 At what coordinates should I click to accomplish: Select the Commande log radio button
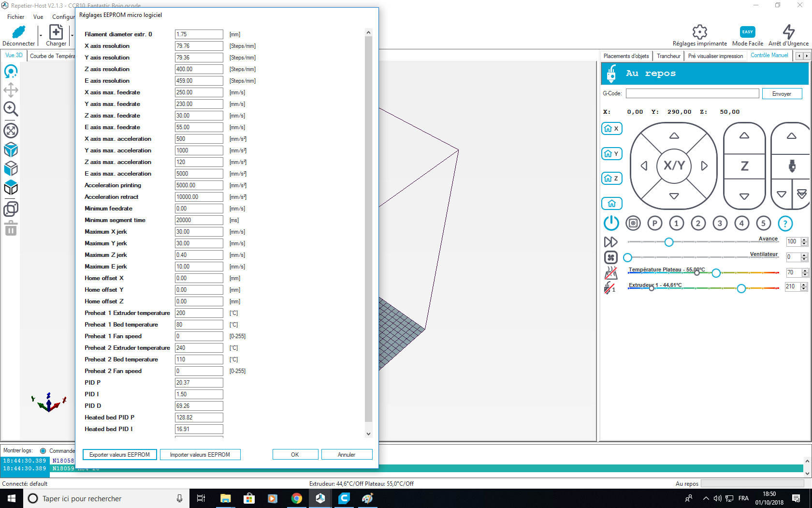tap(43, 450)
